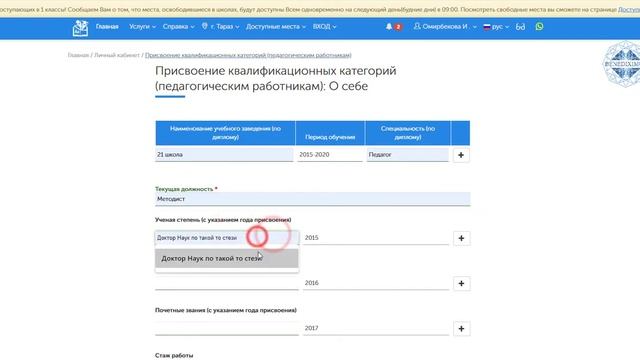640x360 pixels.
Task: Open the notifications bell icon
Action: tap(389, 27)
